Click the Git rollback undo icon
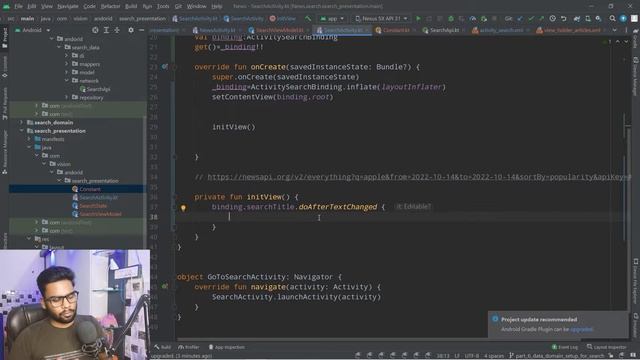Viewport: 640px width, 360px height. click(563, 18)
